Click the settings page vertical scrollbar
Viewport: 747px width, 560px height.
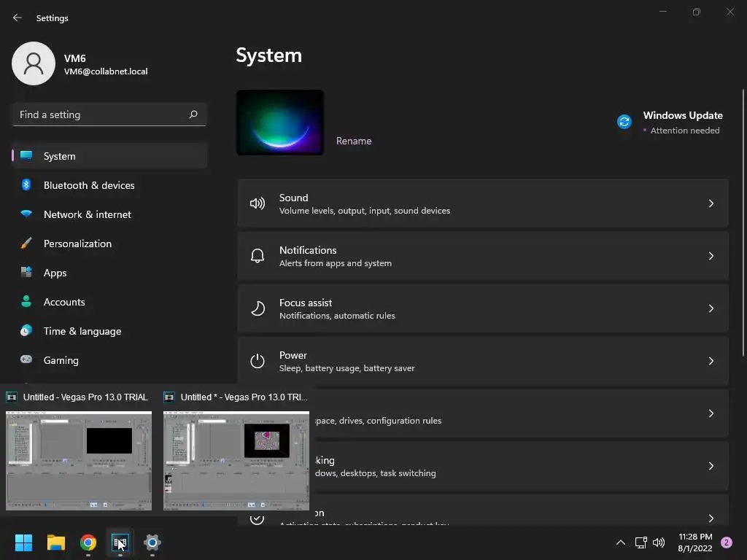pyautogui.click(x=743, y=222)
